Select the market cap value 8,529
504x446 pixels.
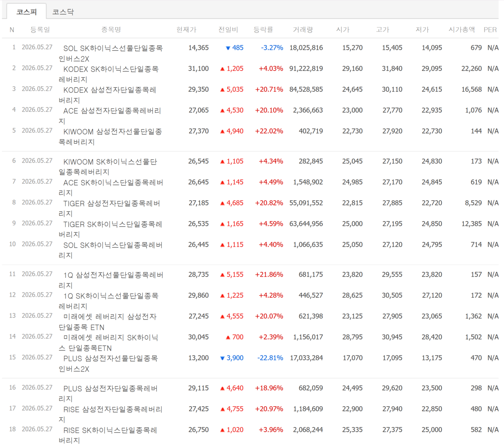(473, 203)
